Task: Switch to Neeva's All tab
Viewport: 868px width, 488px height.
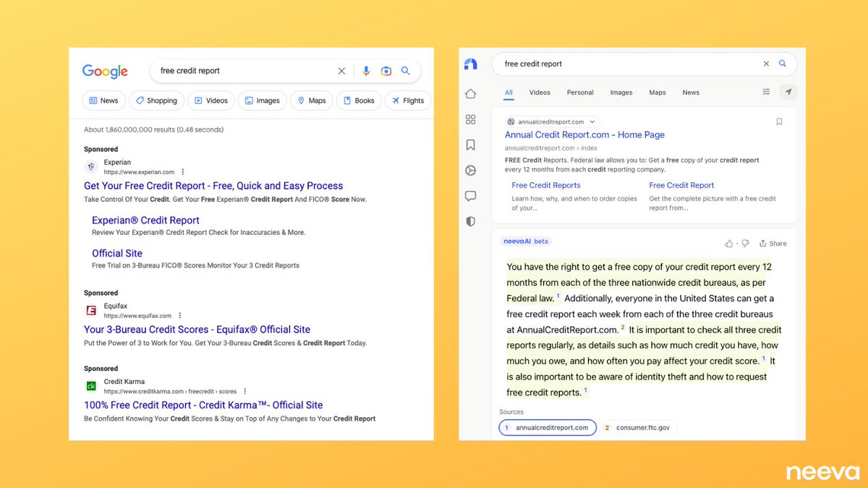Action: 509,93
